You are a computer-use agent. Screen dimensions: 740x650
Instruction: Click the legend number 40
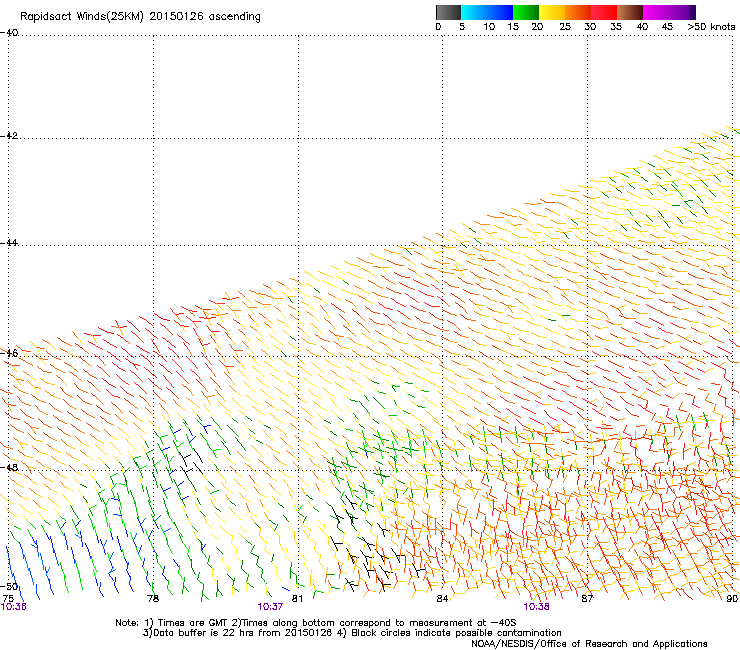click(x=642, y=27)
